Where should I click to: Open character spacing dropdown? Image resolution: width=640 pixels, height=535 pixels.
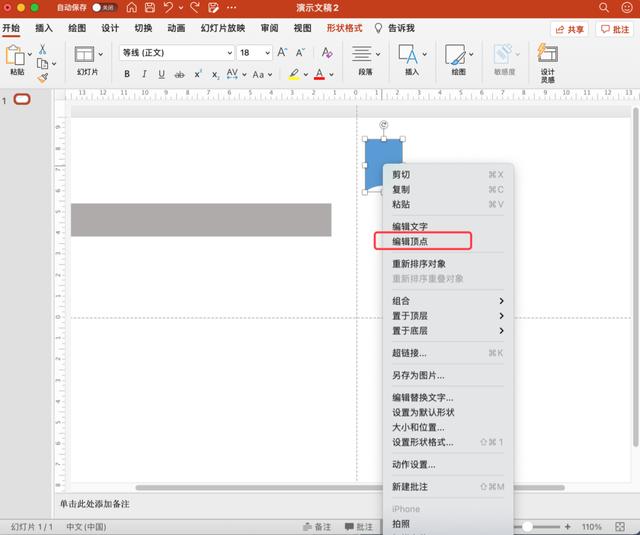pyautogui.click(x=244, y=74)
